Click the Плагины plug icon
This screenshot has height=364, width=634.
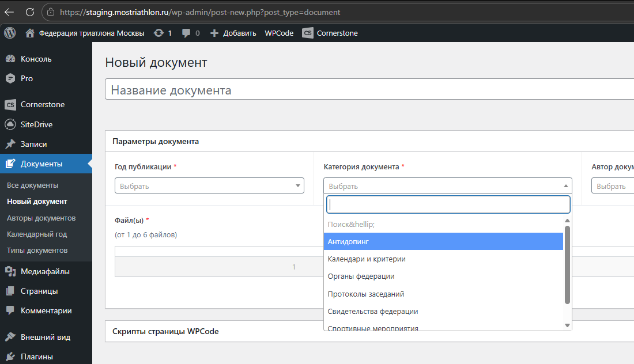pyautogui.click(x=10, y=357)
